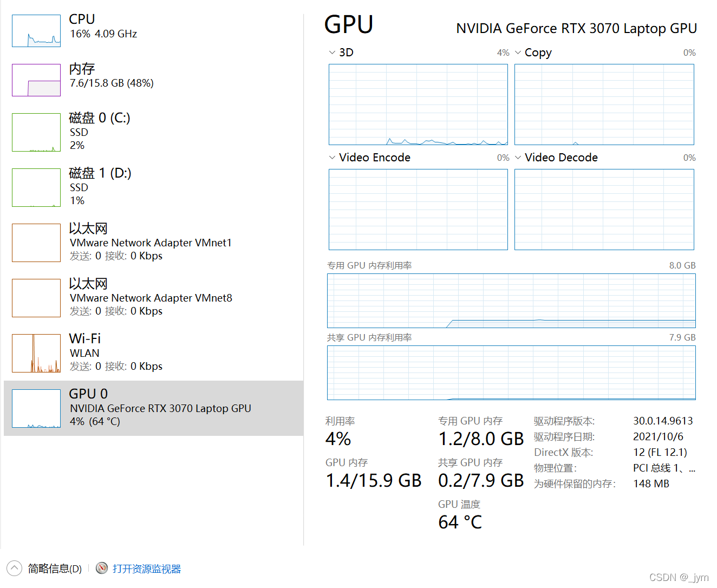Select the GPU 0 entry
717x588 pixels.
(153, 408)
